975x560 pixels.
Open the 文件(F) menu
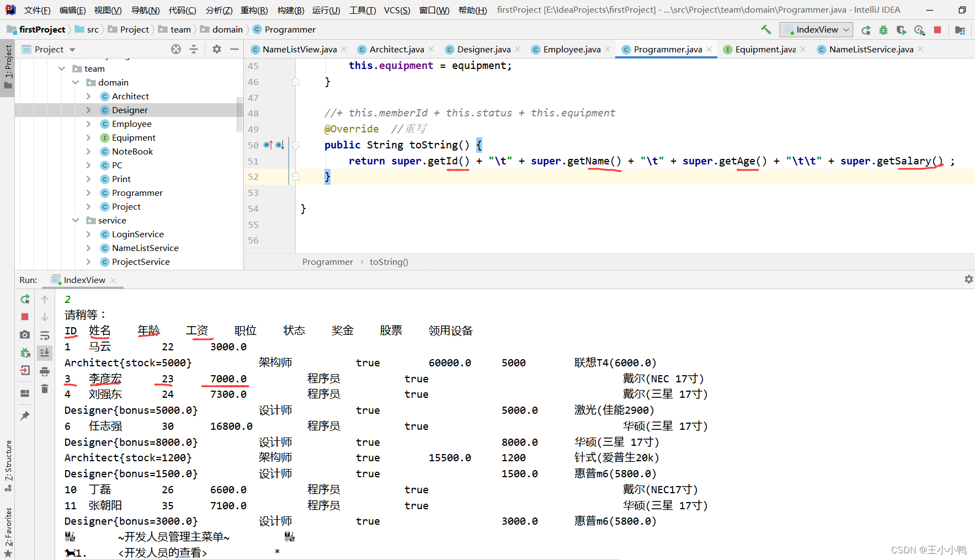pos(37,10)
